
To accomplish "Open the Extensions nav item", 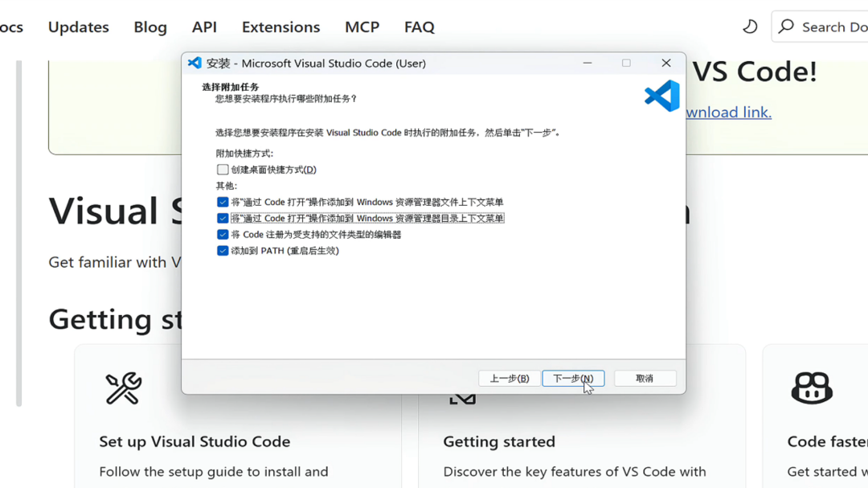I will 280,27.
